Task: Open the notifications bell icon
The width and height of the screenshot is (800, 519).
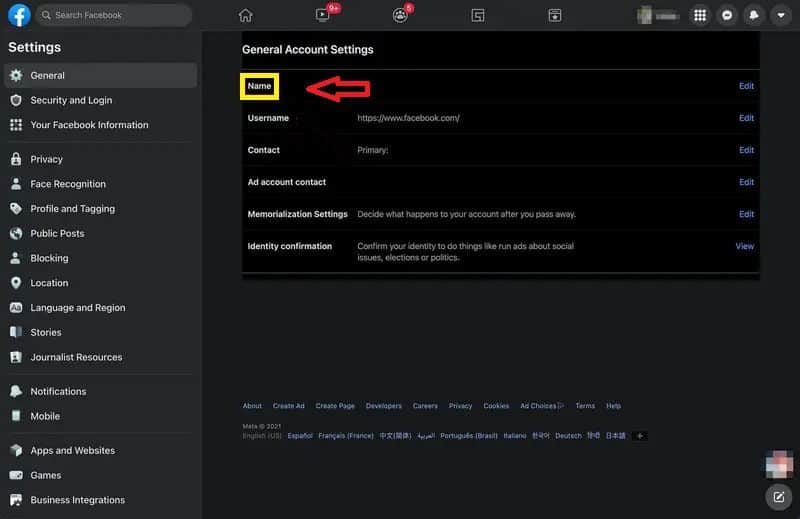Action: [x=754, y=15]
